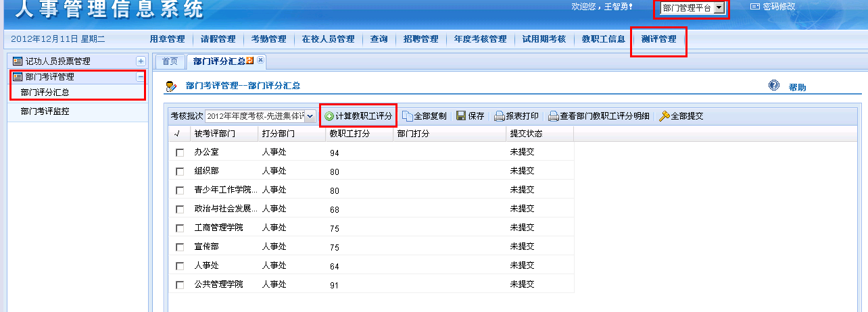Screen dimensions: 868x312
Task: Click the 帮助 question mark icon
Action: 774,86
